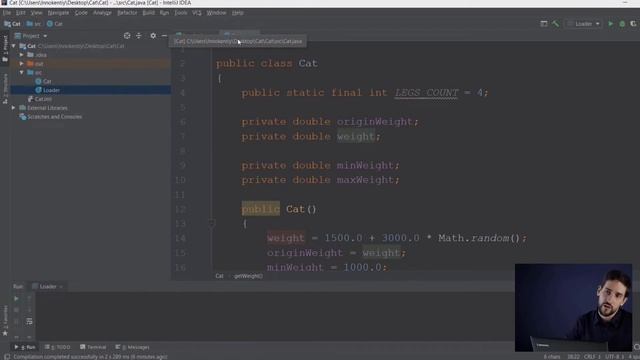Open the Analyze menu

(x=102, y=13)
